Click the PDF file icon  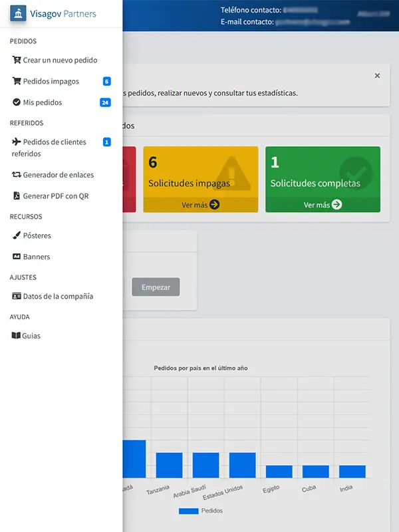[x=16, y=196]
